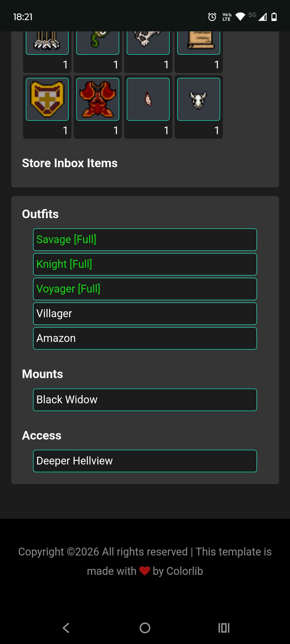This screenshot has width=290, height=644.
Task: Select the red armor item icon
Action: click(98, 99)
